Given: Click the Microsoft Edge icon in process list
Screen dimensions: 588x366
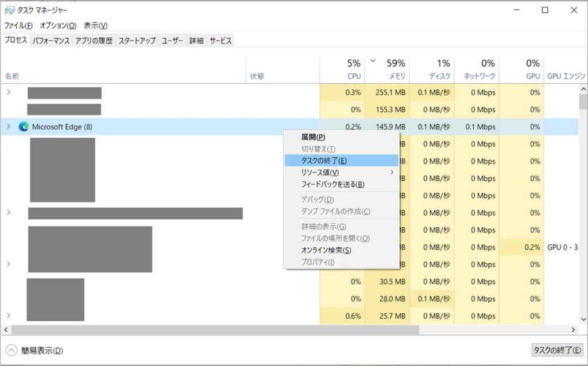Looking at the screenshot, I should [24, 127].
